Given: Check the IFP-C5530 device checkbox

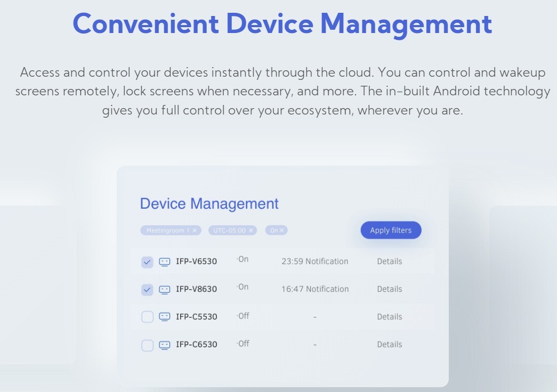Looking at the screenshot, I should [x=147, y=317].
